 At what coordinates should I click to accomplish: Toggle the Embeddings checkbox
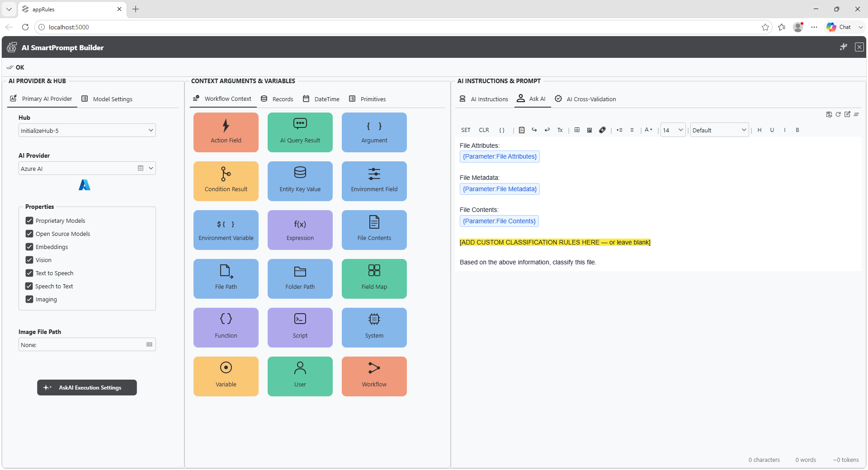29,247
